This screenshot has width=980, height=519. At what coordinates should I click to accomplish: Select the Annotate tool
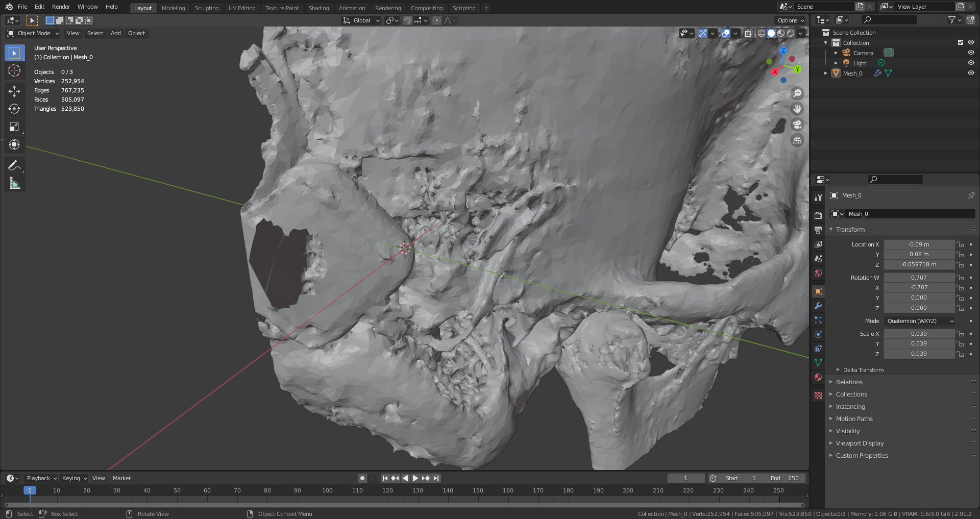pos(14,165)
